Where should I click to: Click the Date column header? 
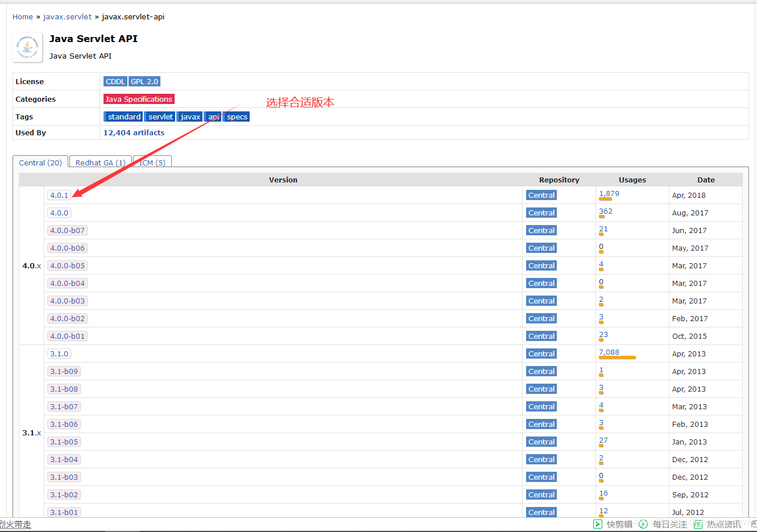[706, 180]
